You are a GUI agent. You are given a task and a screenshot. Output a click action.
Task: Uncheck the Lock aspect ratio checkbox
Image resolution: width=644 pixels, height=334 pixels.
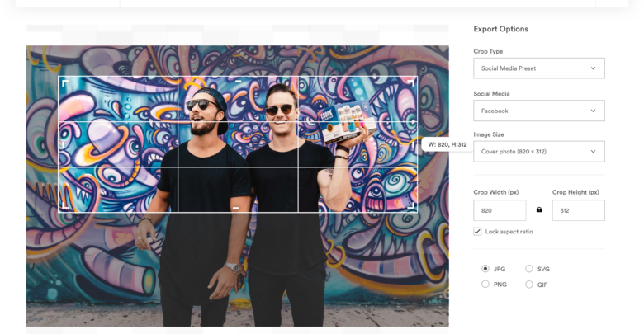tap(477, 232)
